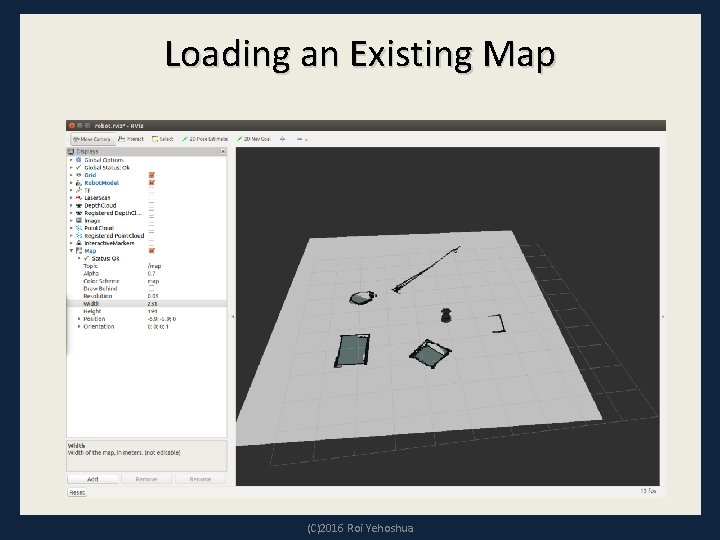Click the TF axes icon

click(79, 190)
